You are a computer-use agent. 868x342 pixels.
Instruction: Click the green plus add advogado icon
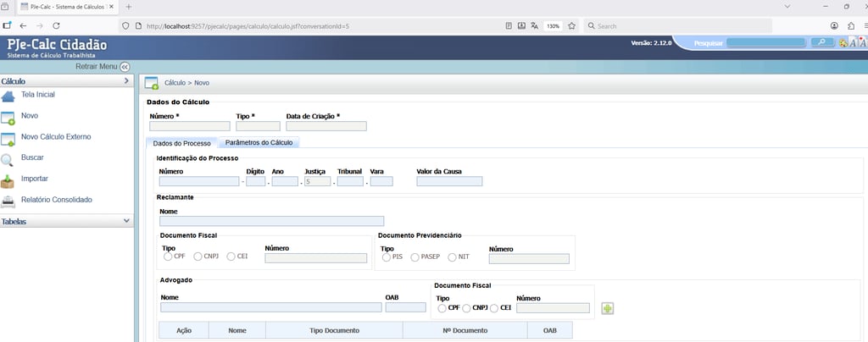click(x=608, y=308)
